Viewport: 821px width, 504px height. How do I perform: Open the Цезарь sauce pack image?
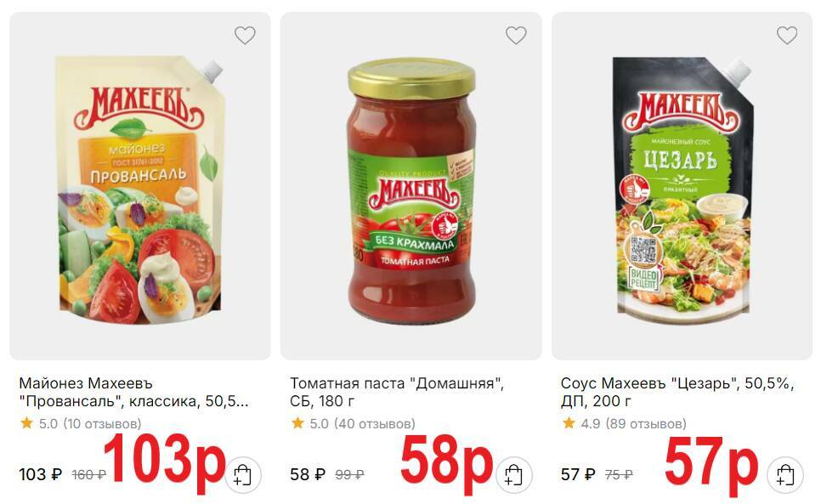point(682,186)
